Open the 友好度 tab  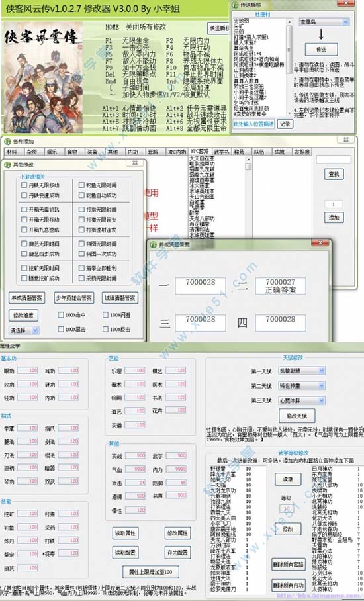tap(302, 152)
